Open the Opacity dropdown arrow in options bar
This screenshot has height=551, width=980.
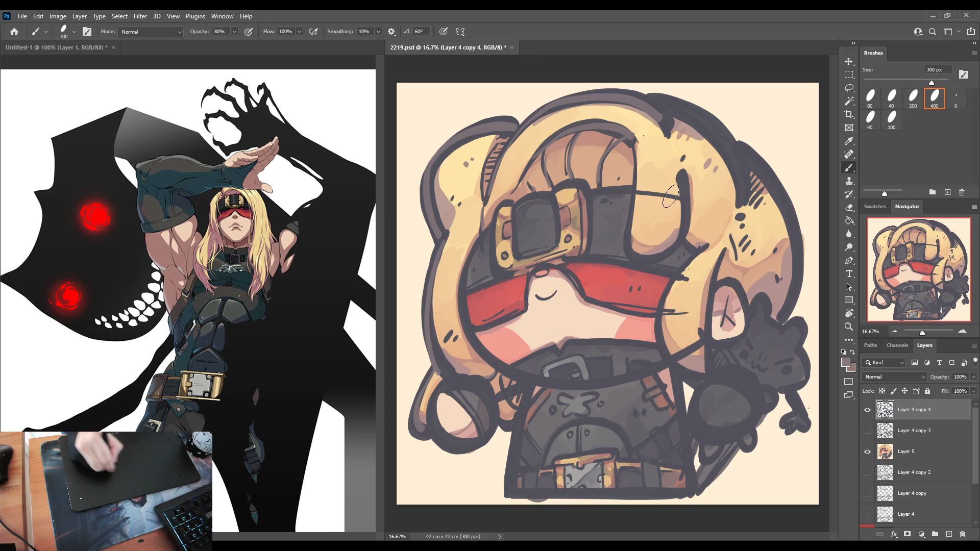[234, 32]
